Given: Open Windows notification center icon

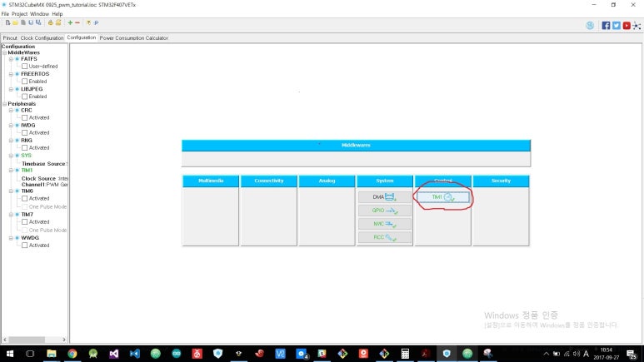Looking at the screenshot, I should coord(632,354).
